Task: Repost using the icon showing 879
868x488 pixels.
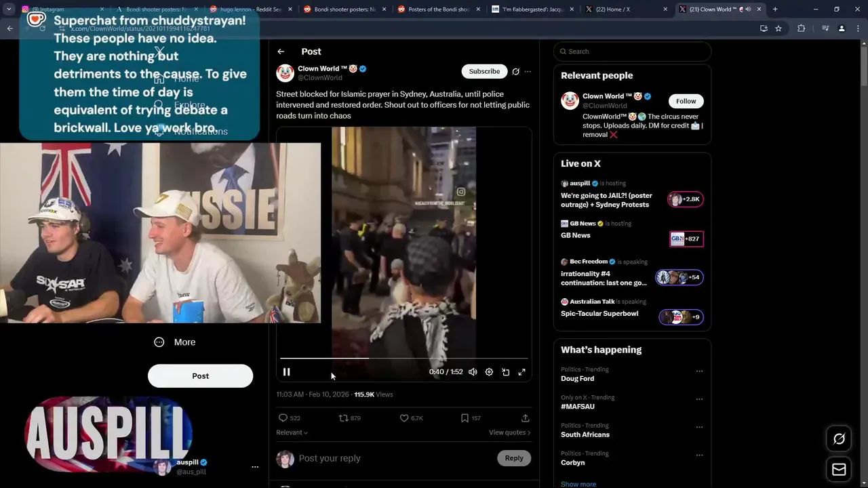Action: (350, 418)
